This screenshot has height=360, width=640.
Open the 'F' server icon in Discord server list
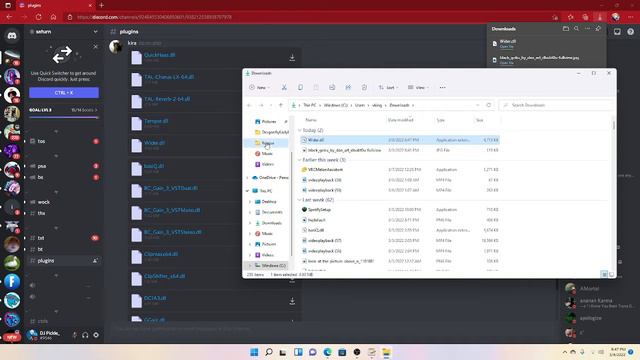coord(12,281)
